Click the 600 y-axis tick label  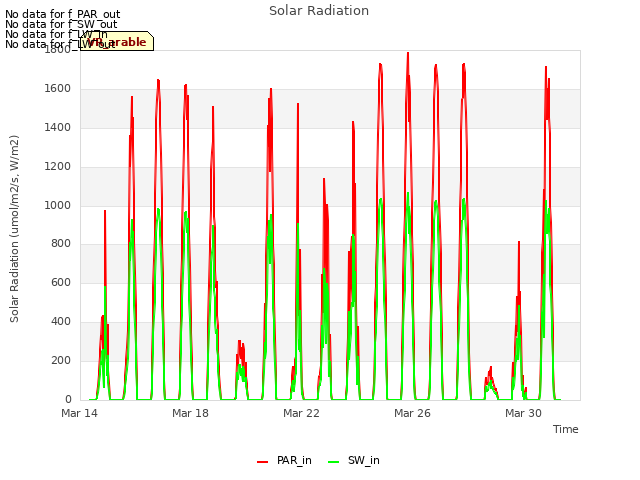pos(61,282)
